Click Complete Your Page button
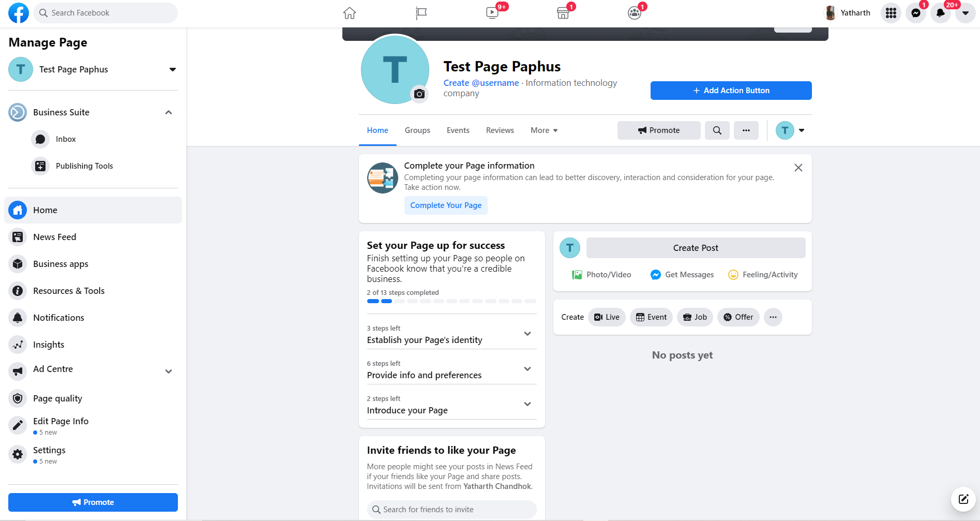This screenshot has height=521, width=980. click(x=446, y=205)
